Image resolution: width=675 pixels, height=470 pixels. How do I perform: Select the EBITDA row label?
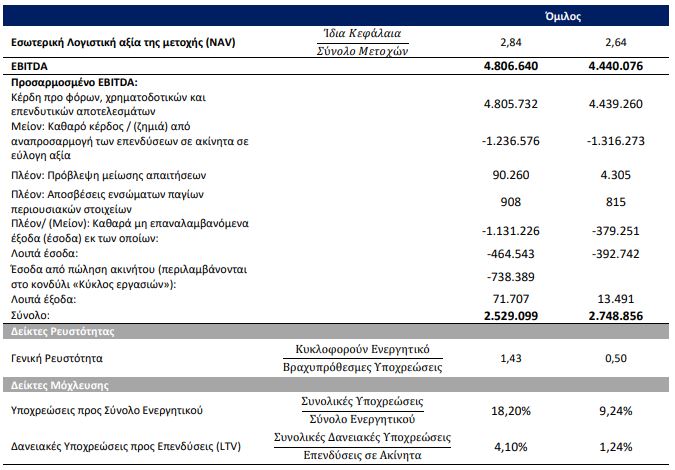[28, 66]
